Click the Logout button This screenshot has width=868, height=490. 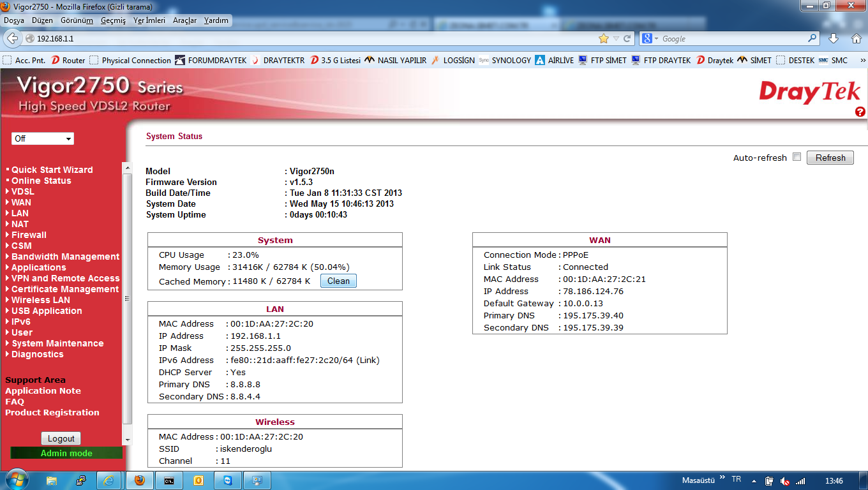(61, 438)
